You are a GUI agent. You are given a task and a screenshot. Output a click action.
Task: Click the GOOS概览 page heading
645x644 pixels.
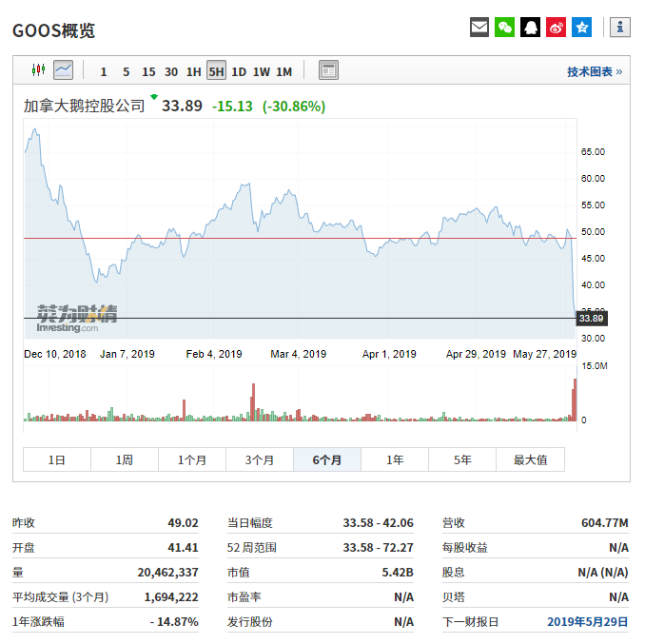click(x=54, y=30)
